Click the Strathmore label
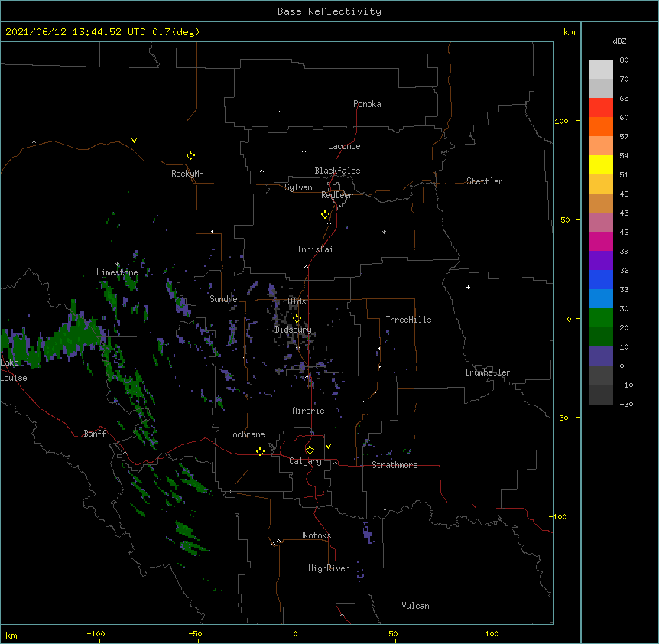The height and width of the screenshot is (644, 659). point(394,465)
